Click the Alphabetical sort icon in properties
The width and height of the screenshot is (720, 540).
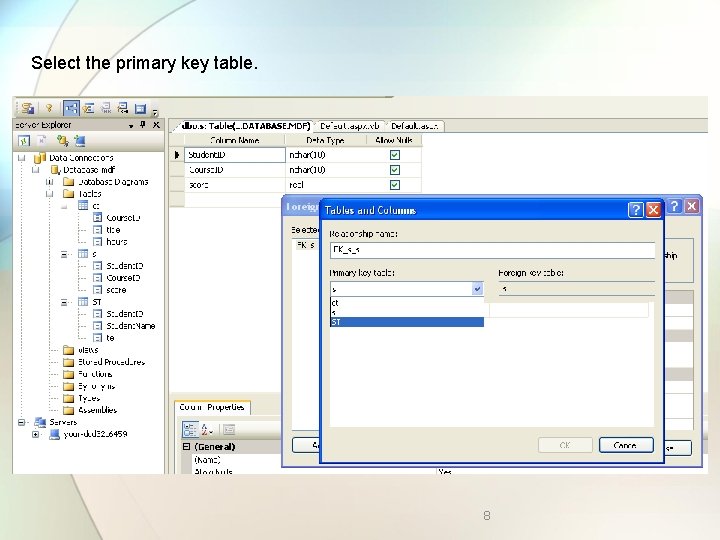coord(207,430)
